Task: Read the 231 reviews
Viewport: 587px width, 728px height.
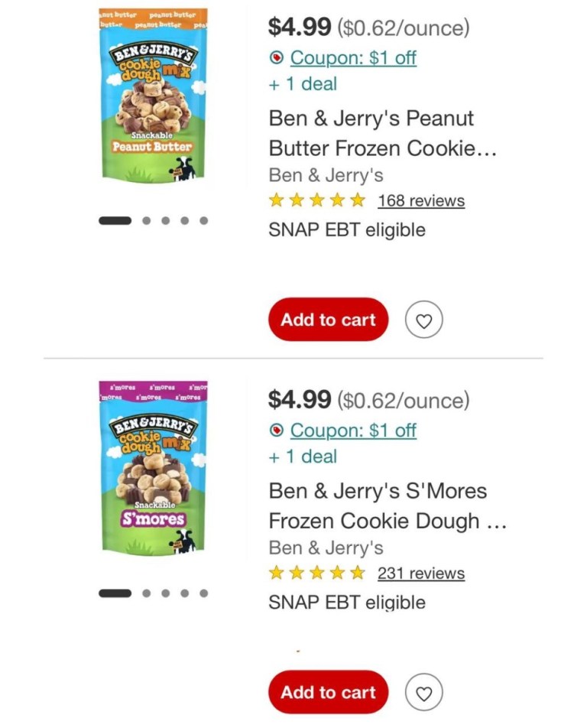Action: point(420,574)
